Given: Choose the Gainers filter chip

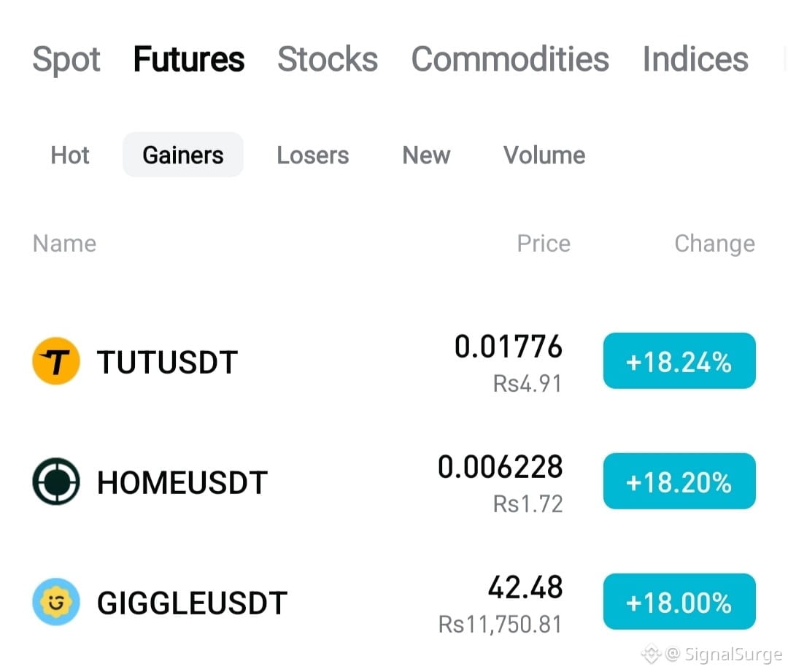Looking at the screenshot, I should [183, 155].
